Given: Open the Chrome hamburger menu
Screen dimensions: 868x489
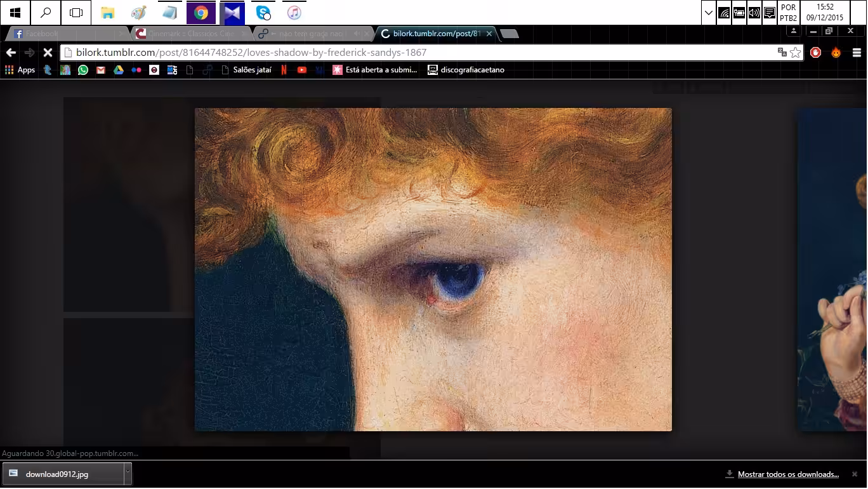Looking at the screenshot, I should coord(857,53).
